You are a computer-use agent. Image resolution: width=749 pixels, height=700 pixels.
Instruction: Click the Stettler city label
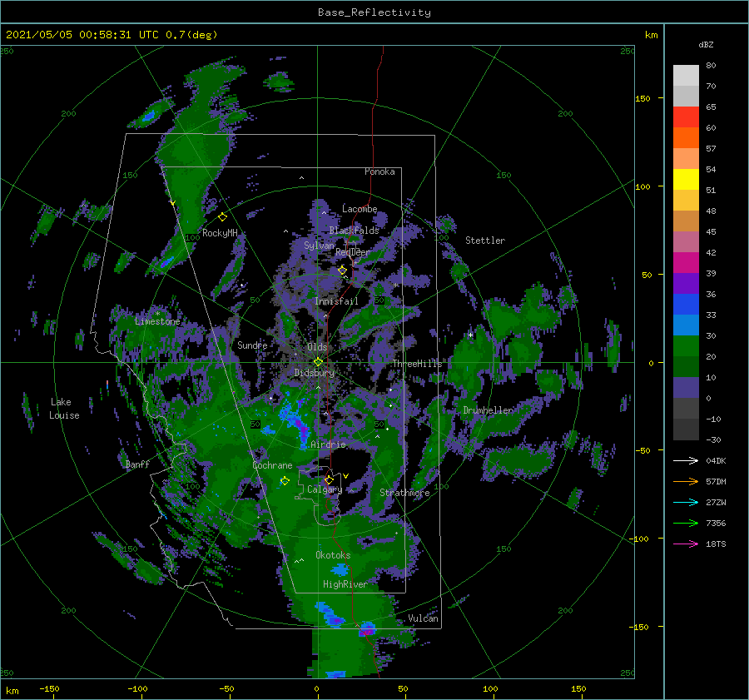tap(485, 241)
